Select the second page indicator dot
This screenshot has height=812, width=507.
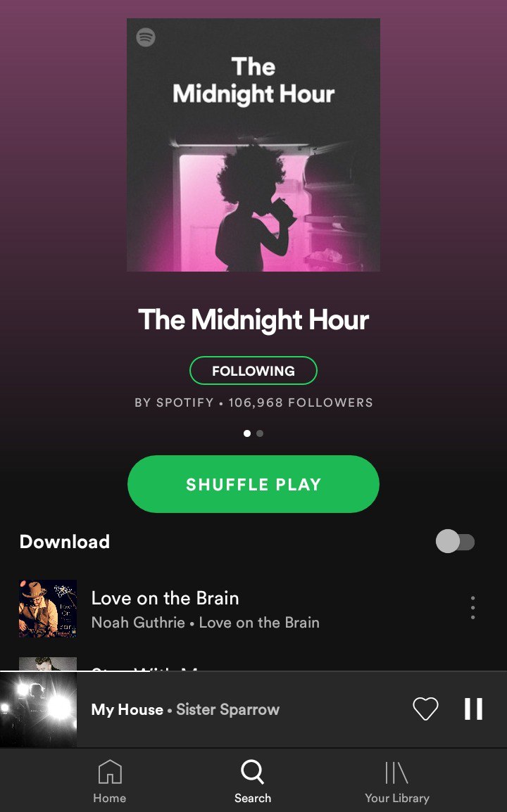pos(261,433)
